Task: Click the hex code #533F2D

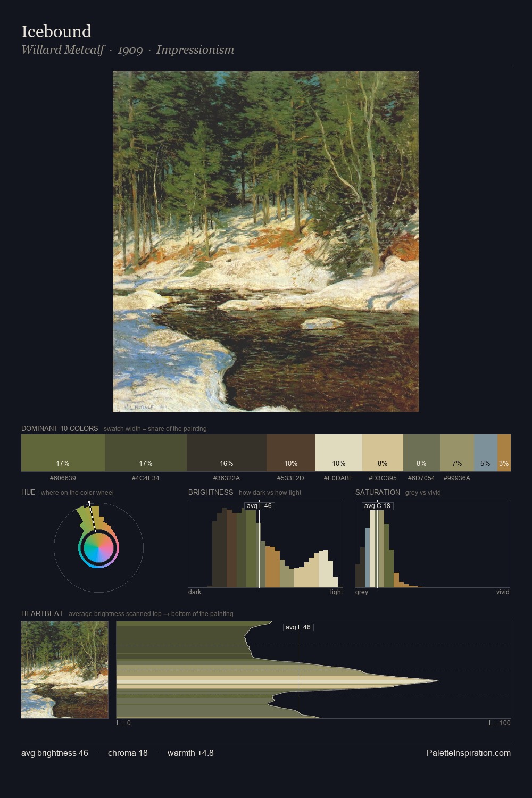Action: tap(291, 478)
